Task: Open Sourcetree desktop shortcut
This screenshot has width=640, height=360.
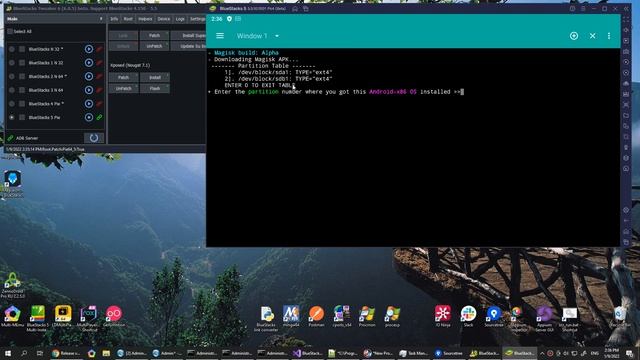Action: click(x=493, y=316)
